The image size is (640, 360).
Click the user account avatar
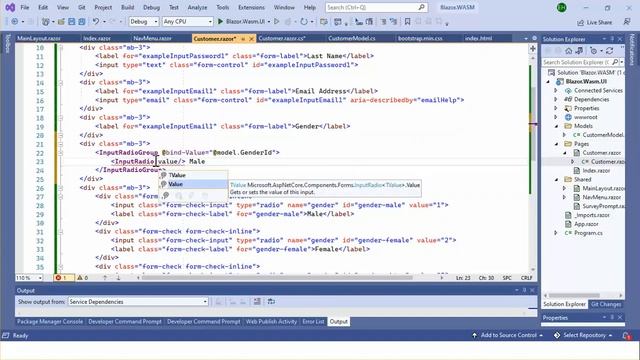pyautogui.click(x=562, y=7)
